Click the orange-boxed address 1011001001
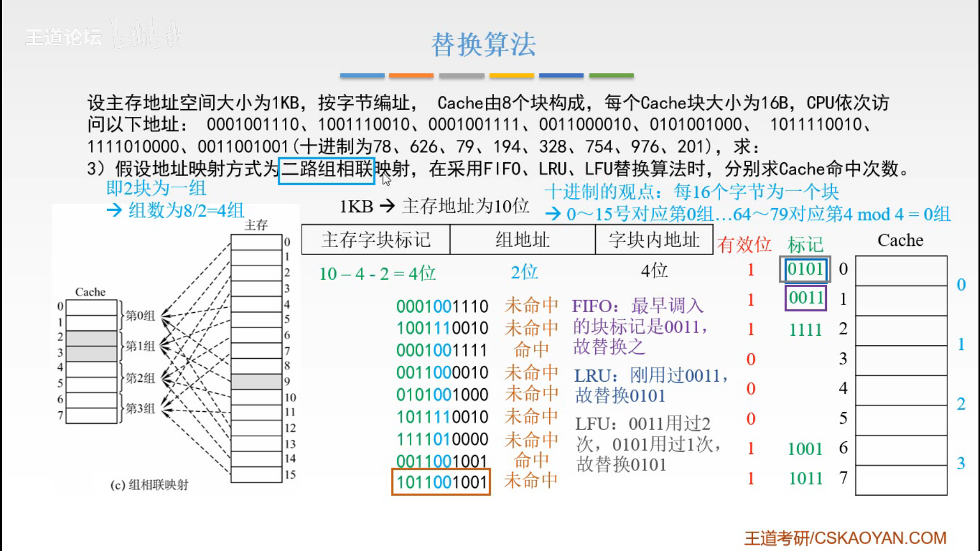Screen dimensions: 980x551 441,482
